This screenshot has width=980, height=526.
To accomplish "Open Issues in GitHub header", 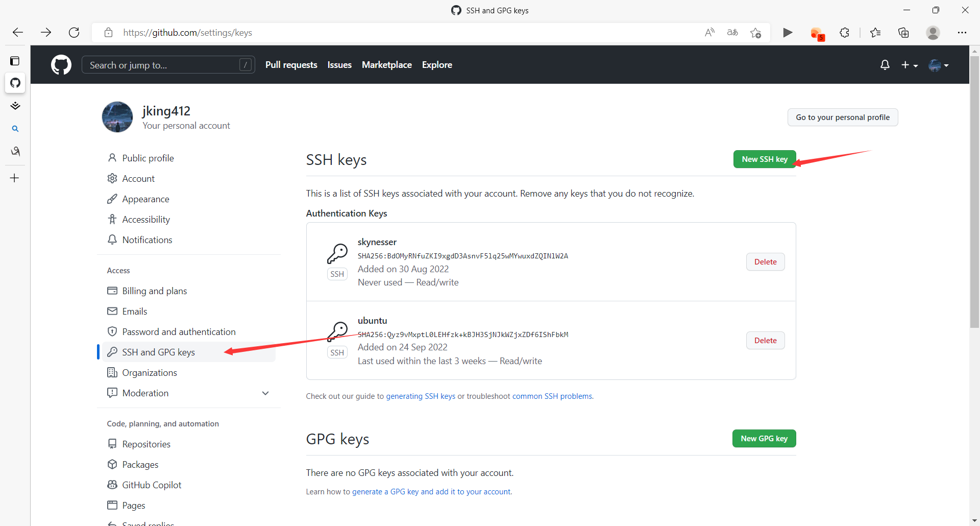I will click(x=339, y=65).
